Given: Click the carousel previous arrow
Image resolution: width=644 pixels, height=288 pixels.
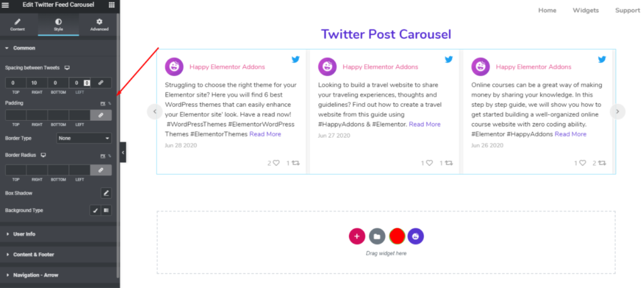Looking at the screenshot, I should tap(155, 111).
